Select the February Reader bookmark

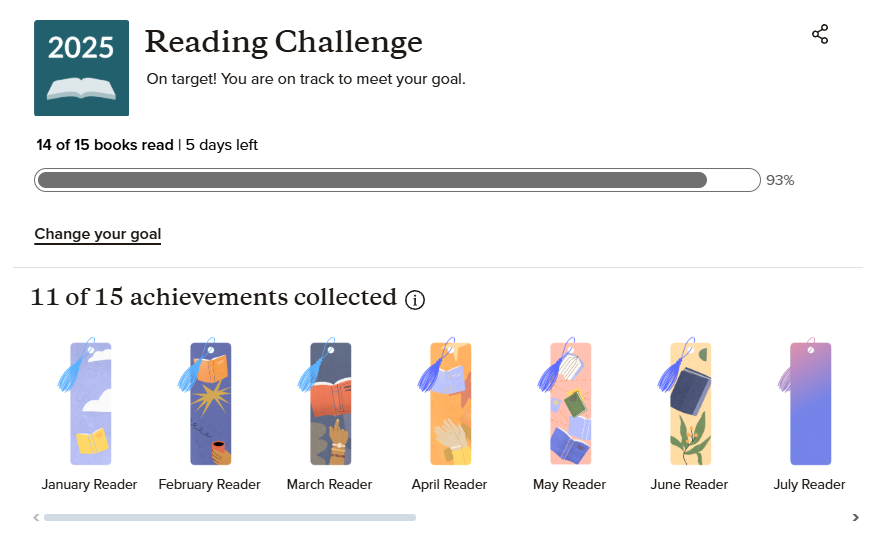(210, 403)
